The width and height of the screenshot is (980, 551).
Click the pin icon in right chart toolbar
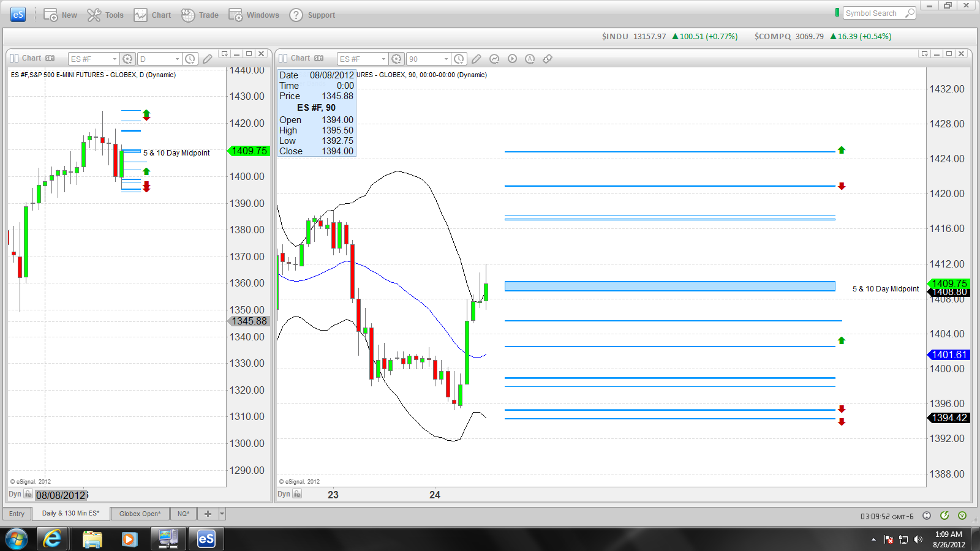click(548, 59)
